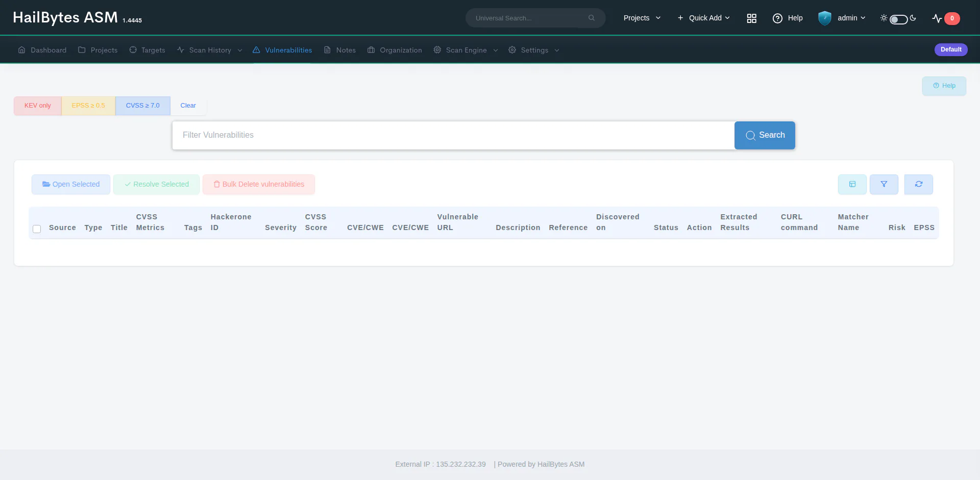Viewport: 980px width, 480px height.
Task: Click Open Selected button
Action: pyautogui.click(x=71, y=184)
